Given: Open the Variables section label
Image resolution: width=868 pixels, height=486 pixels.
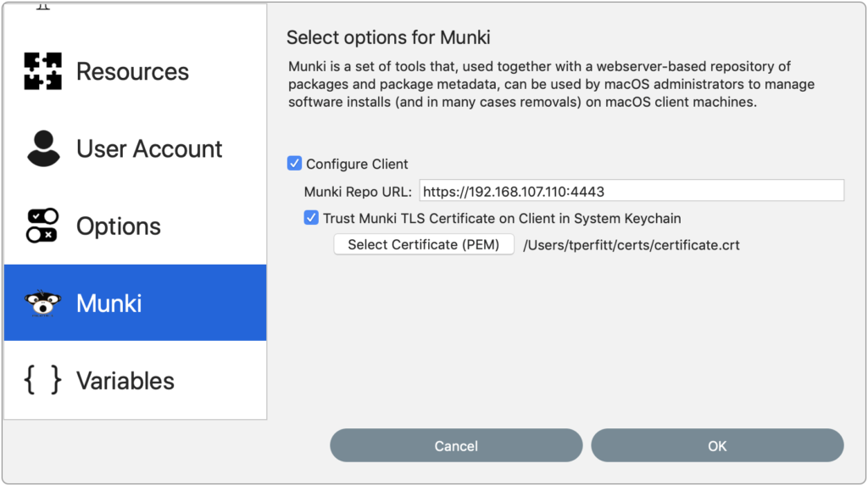Looking at the screenshot, I should 125,381.
